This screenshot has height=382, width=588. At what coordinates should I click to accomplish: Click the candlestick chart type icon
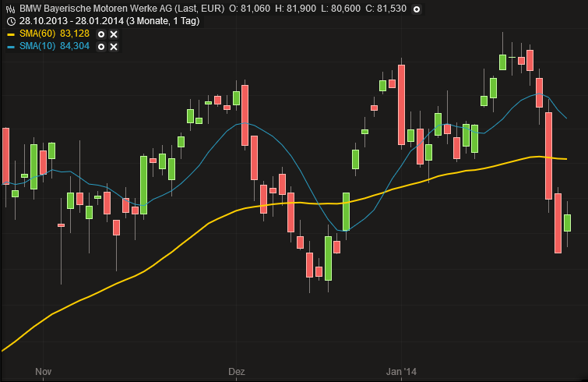point(10,9)
